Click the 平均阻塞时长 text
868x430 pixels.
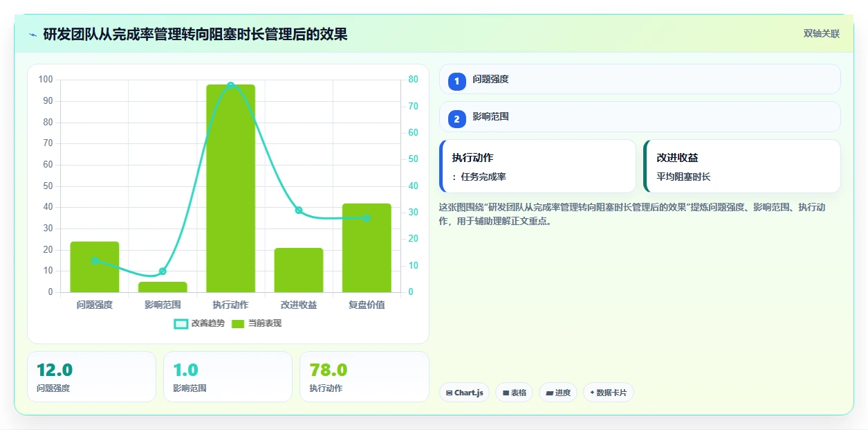683,177
